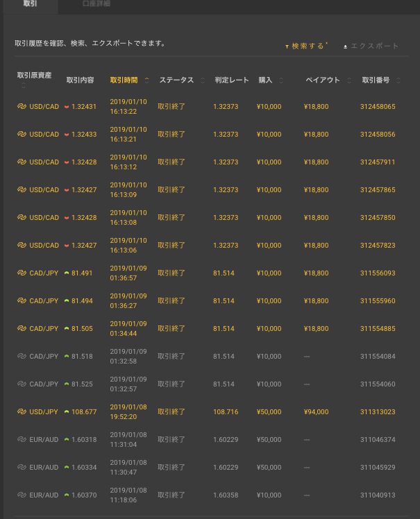420x519 pixels.
Task: Click link icon of CAD/JPY trade 311556093
Action: click(x=21, y=273)
